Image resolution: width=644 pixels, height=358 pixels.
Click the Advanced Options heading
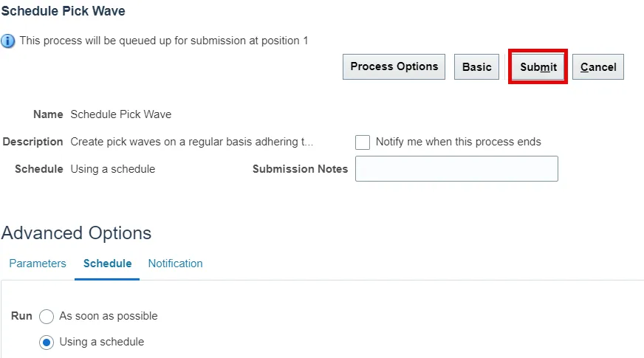coord(77,233)
